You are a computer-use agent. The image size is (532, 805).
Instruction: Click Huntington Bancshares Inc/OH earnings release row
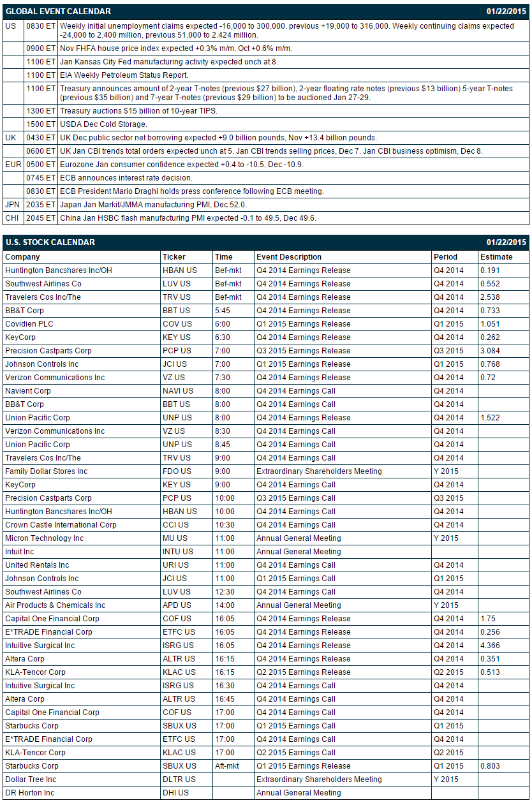pos(266,270)
